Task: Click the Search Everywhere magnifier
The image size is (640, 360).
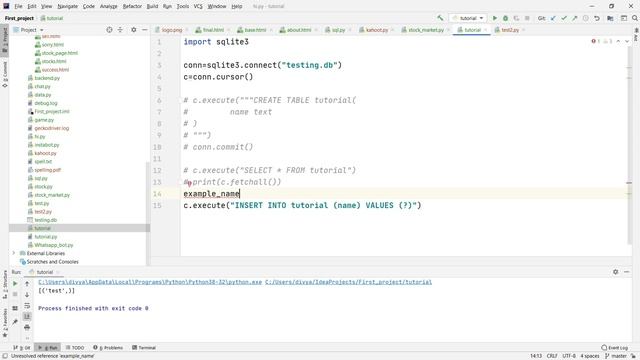Action: [x=635, y=18]
